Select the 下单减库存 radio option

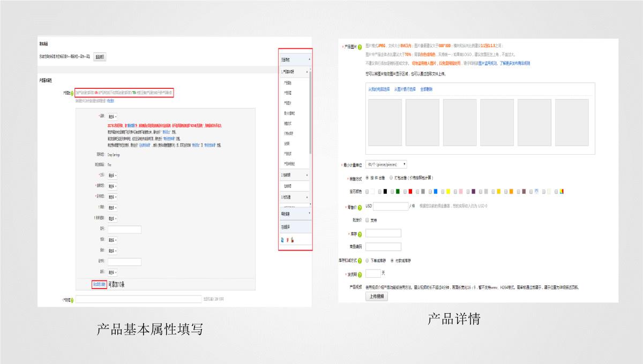368,261
